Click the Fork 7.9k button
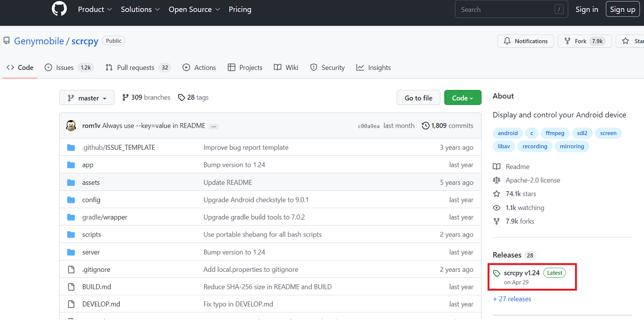The height and width of the screenshot is (323, 644). (585, 41)
